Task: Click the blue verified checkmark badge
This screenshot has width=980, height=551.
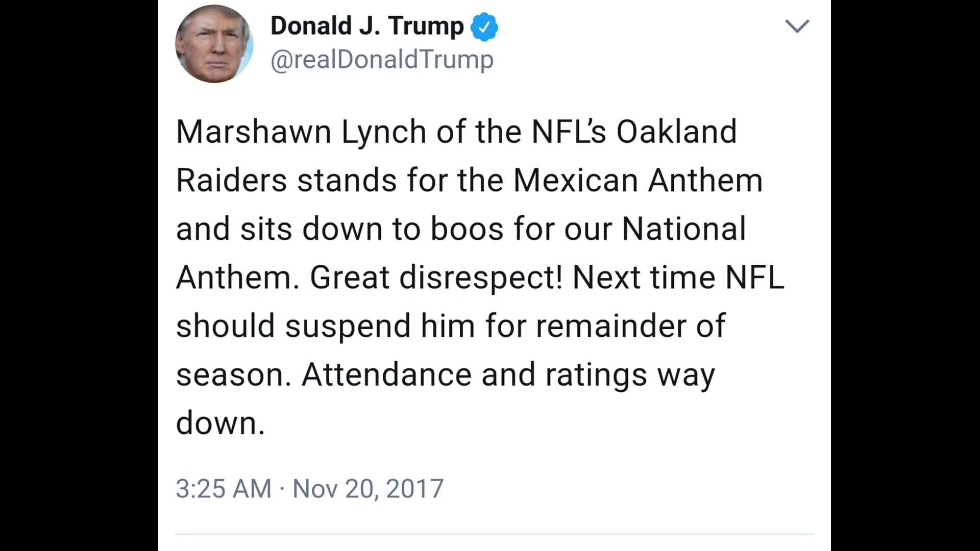Action: [484, 27]
